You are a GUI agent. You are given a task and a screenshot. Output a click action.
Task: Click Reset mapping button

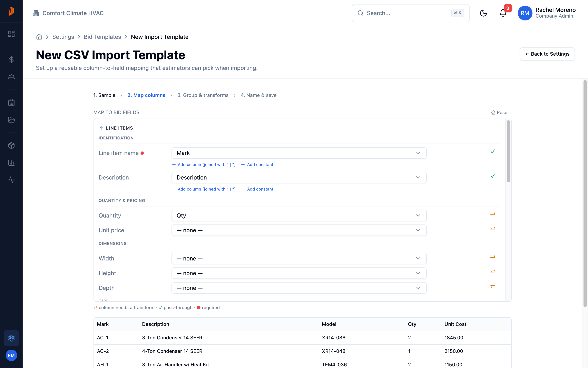pyautogui.click(x=500, y=112)
